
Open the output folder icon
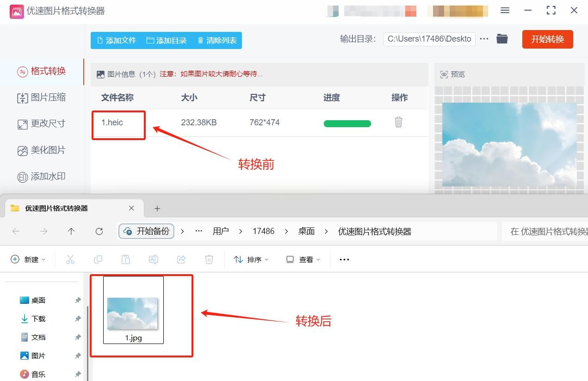point(502,39)
